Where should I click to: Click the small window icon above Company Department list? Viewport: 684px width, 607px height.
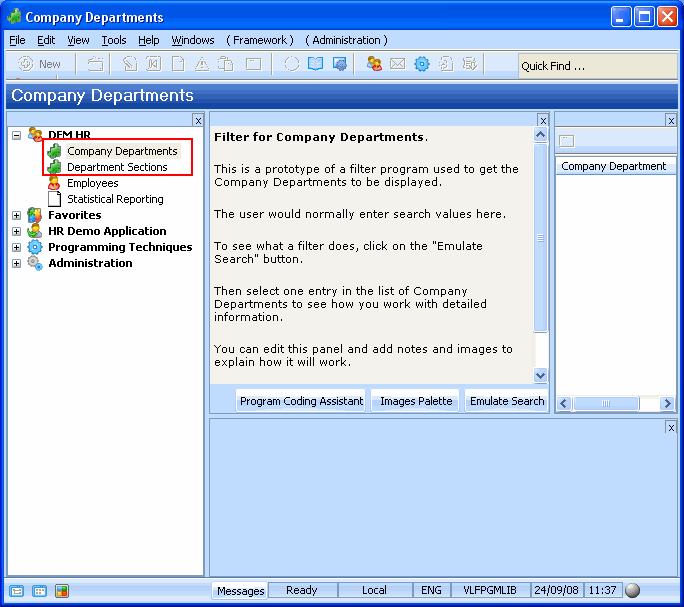click(x=567, y=141)
